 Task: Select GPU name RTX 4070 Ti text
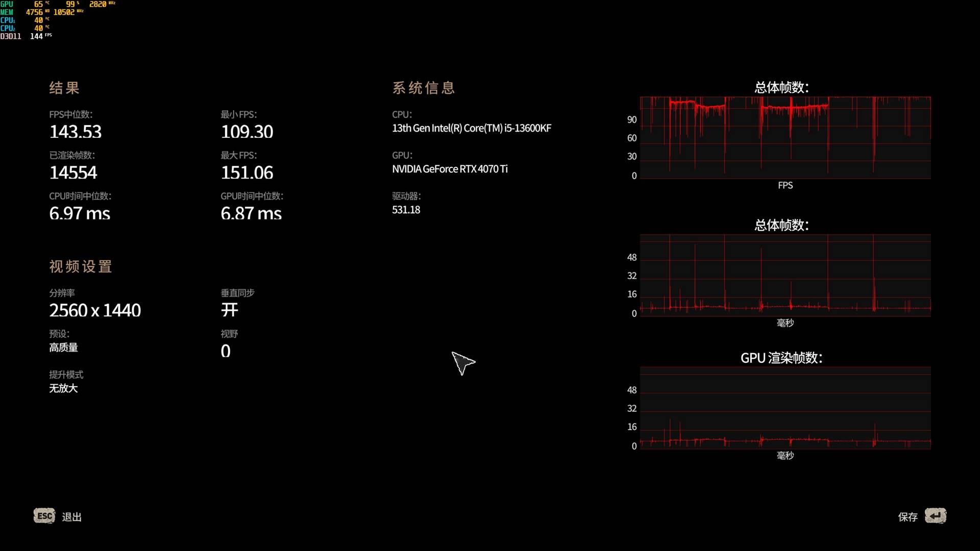click(450, 169)
